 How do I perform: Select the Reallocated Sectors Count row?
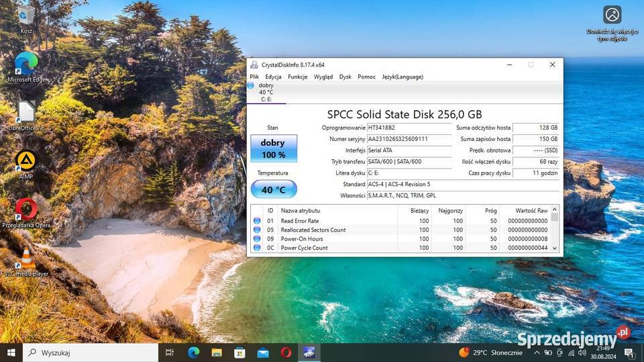click(x=400, y=230)
